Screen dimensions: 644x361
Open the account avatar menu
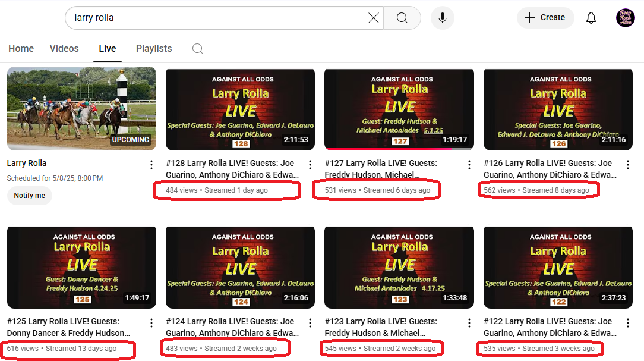tap(625, 18)
